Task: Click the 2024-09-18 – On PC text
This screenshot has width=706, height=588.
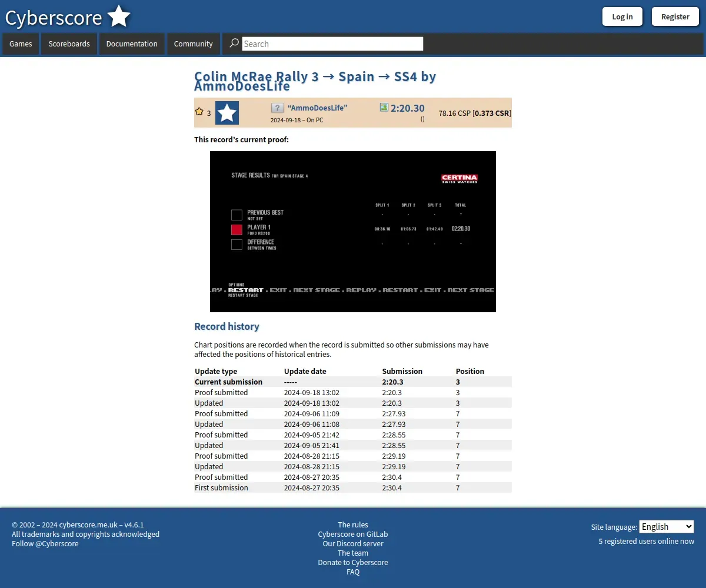Action: click(x=297, y=120)
